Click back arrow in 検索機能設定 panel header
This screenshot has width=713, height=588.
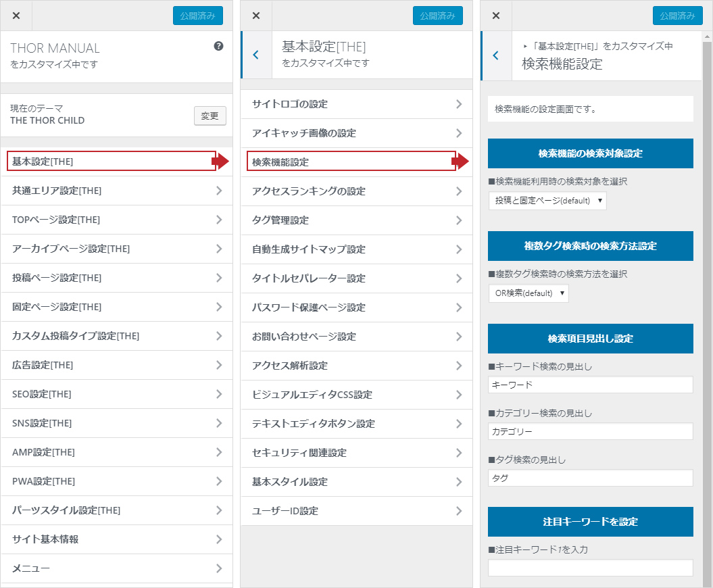click(x=496, y=55)
